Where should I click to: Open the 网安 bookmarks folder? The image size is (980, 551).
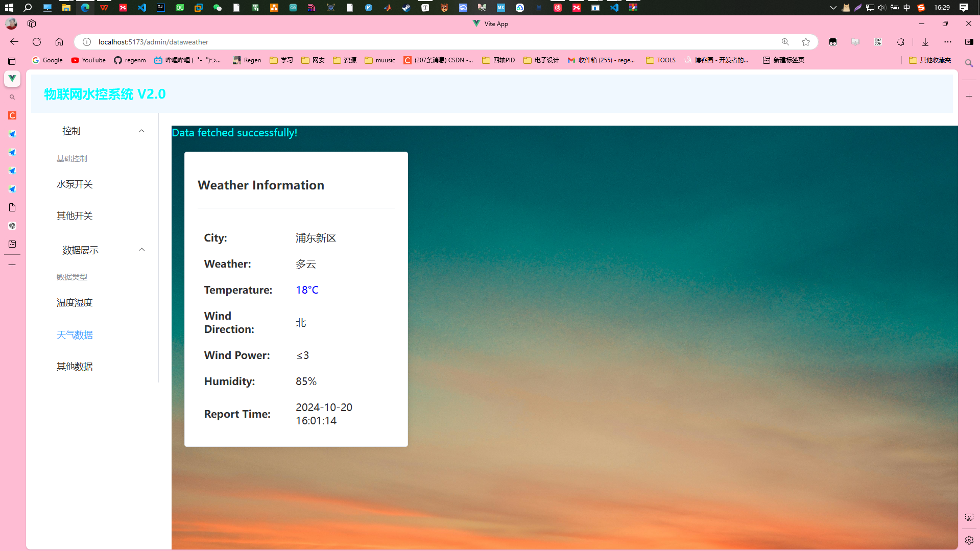click(x=313, y=60)
